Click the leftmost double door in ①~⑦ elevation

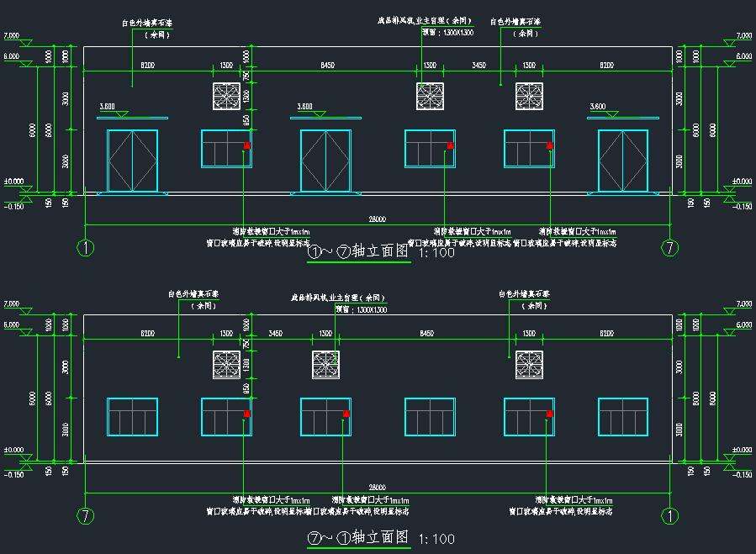(133, 161)
